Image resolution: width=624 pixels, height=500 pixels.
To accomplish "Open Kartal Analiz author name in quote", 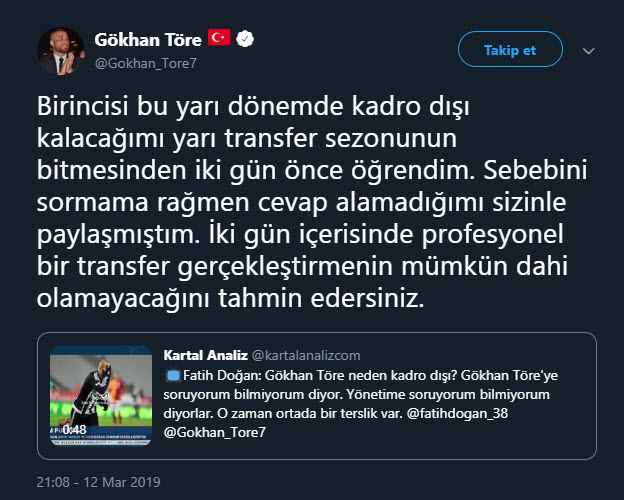I will [x=205, y=355].
